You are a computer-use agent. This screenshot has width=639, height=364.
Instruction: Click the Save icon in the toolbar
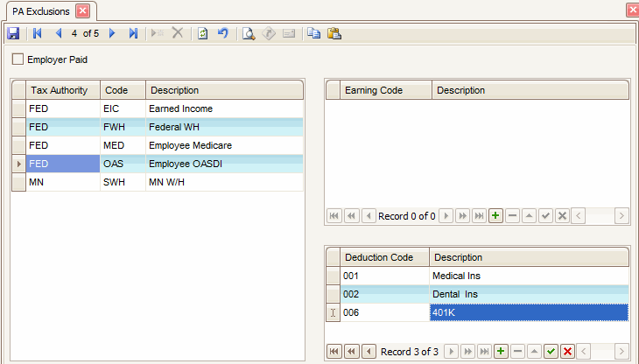[13, 33]
